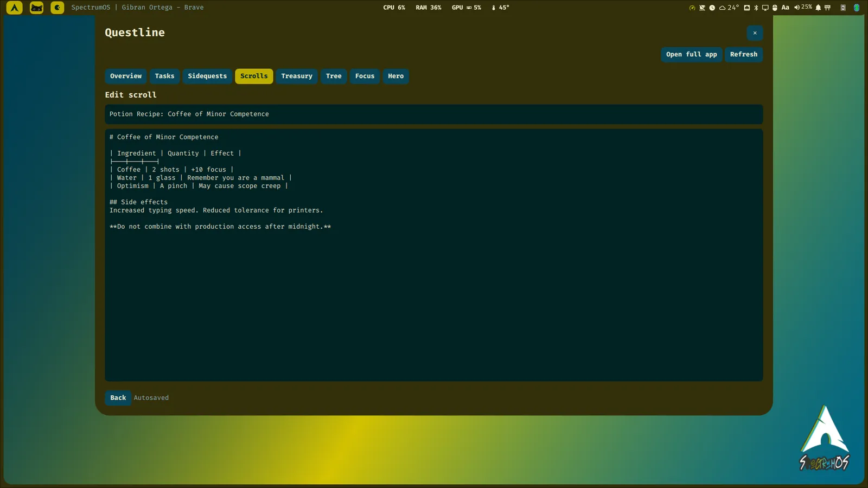Click the barrier icon in tray
This screenshot has height=488, width=868.
827,8
